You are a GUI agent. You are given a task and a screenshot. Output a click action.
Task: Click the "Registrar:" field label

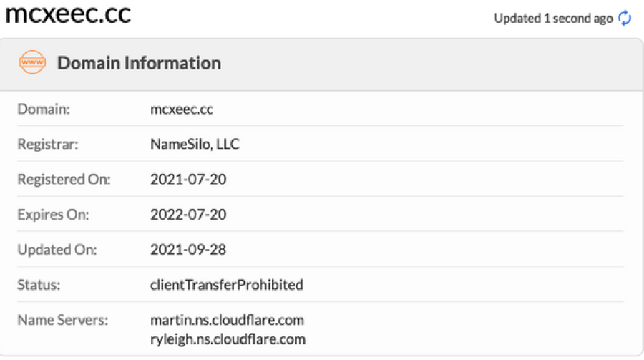[48, 144]
